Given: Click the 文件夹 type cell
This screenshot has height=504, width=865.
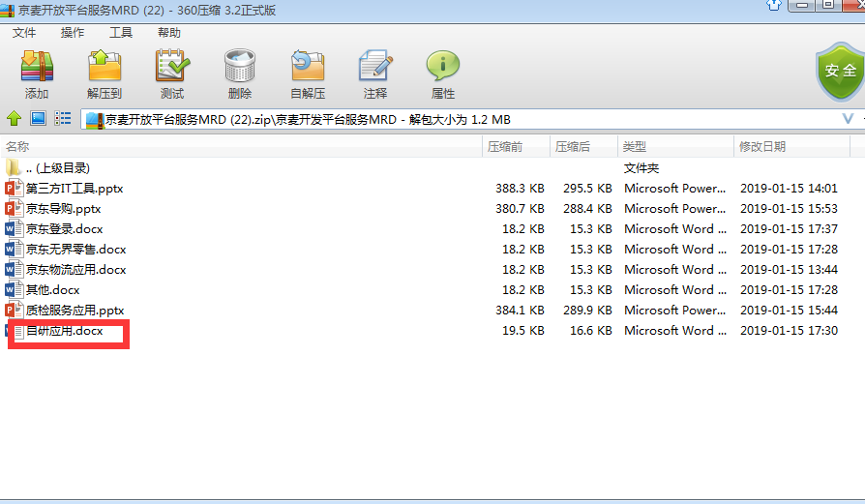Looking at the screenshot, I should pos(641,167).
